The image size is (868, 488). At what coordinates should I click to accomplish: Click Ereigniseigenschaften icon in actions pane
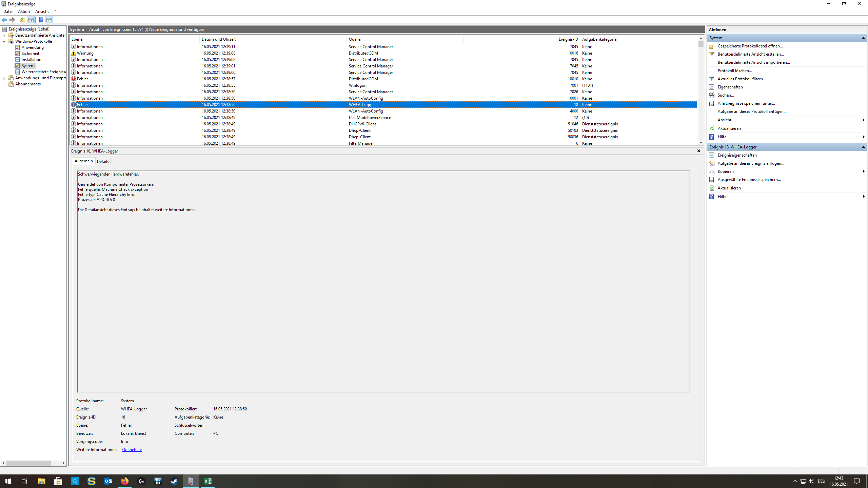[712, 155]
